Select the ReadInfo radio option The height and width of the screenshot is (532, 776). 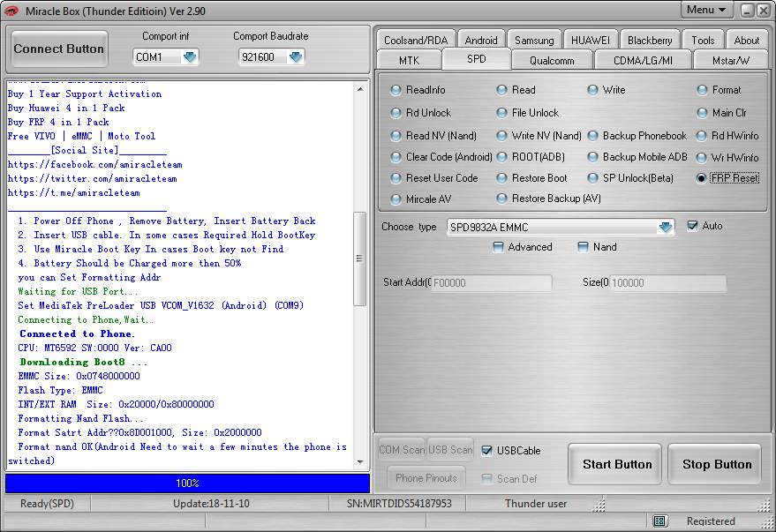pyautogui.click(x=418, y=90)
